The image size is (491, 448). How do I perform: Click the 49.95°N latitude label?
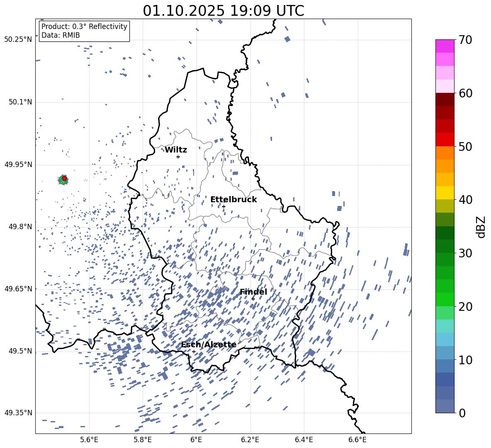coord(18,164)
